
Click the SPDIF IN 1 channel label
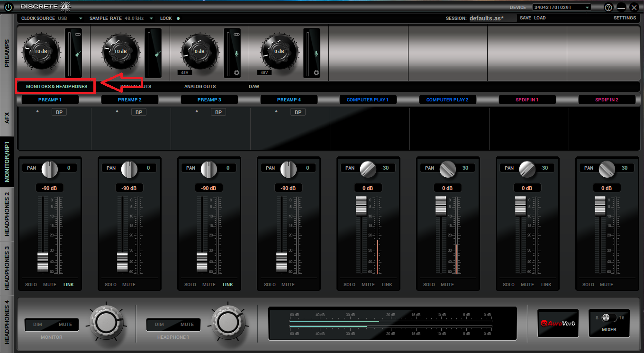pyautogui.click(x=527, y=100)
